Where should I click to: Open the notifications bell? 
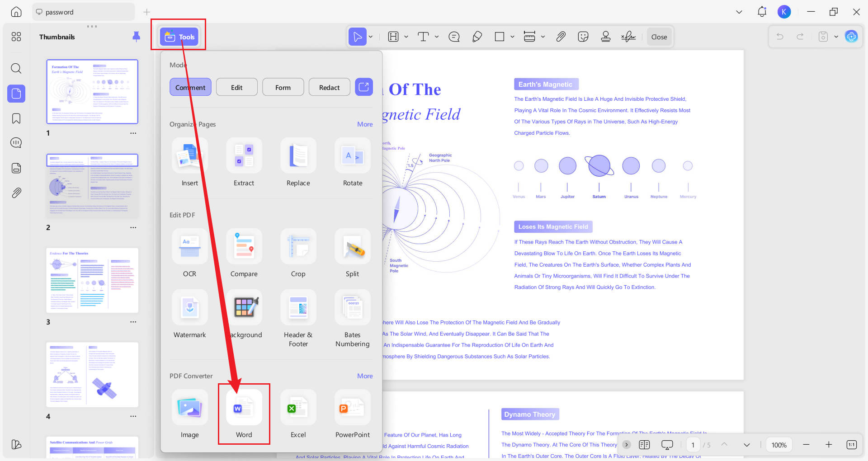pyautogui.click(x=762, y=12)
